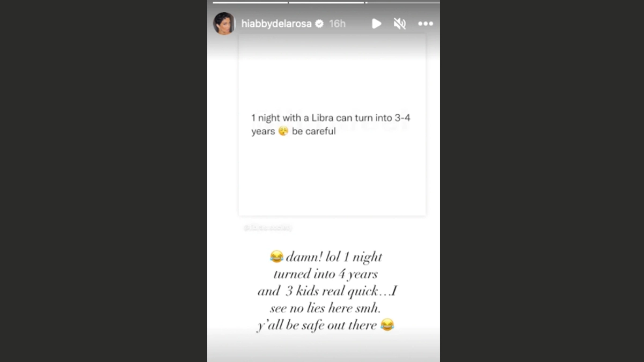Click caption line 'see no lies here smh.'
The image size is (644, 362).
point(325,308)
